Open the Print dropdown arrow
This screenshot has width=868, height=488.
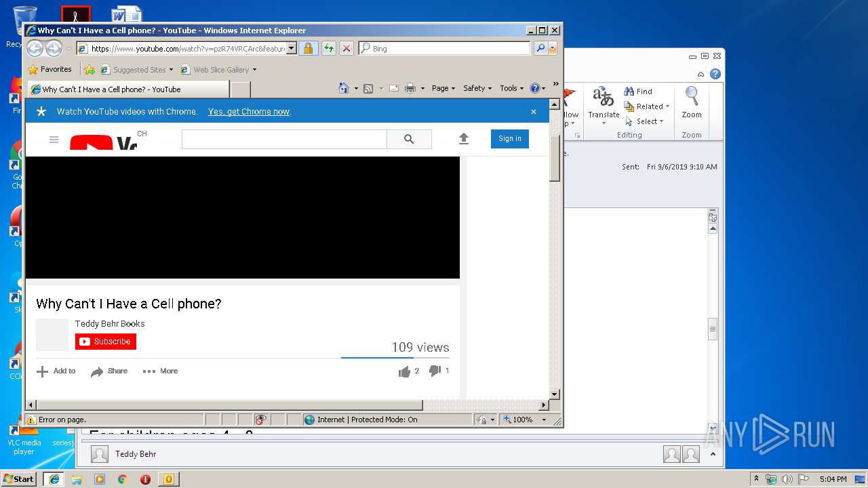[x=422, y=89]
